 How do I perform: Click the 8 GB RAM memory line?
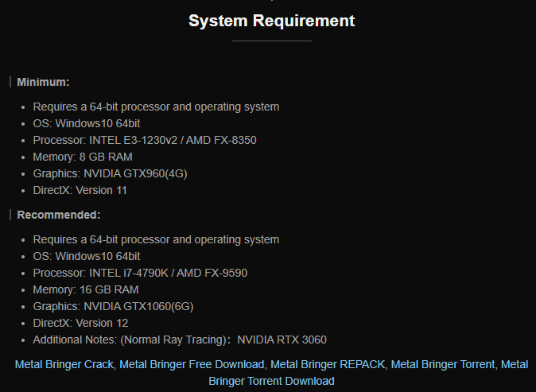pos(83,157)
